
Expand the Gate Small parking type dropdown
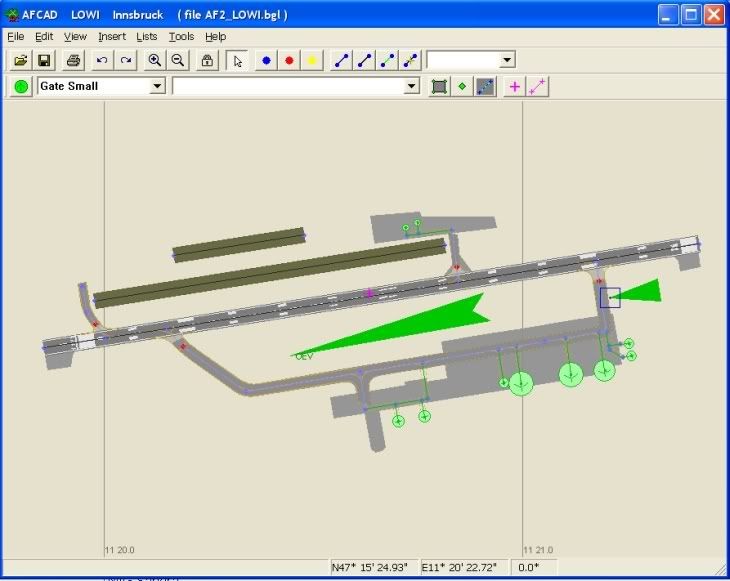(157, 87)
